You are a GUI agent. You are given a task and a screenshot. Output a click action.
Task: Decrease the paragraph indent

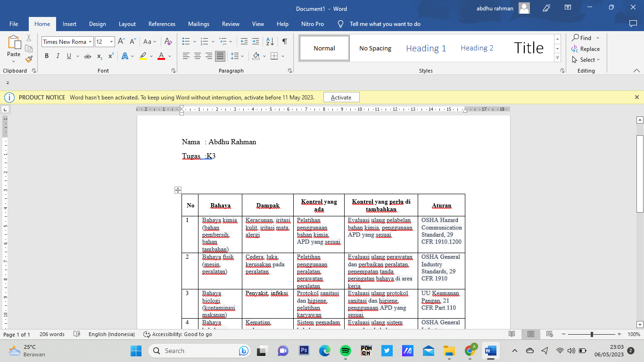(244, 41)
